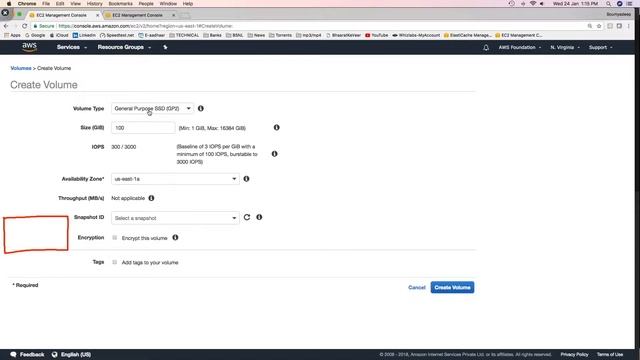The image size is (640, 360).
Task: Open the Chrome menu in macOS menu bar
Action: coord(27,4)
